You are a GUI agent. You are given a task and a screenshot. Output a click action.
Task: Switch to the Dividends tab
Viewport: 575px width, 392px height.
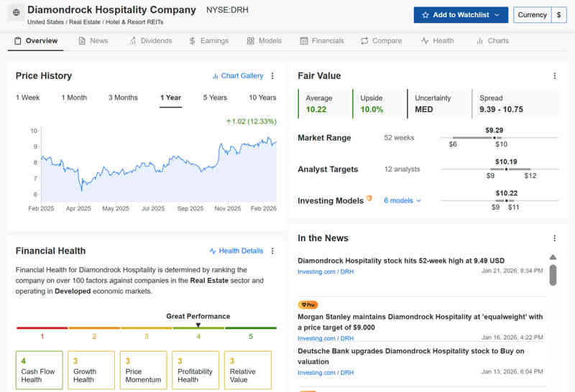(x=150, y=41)
